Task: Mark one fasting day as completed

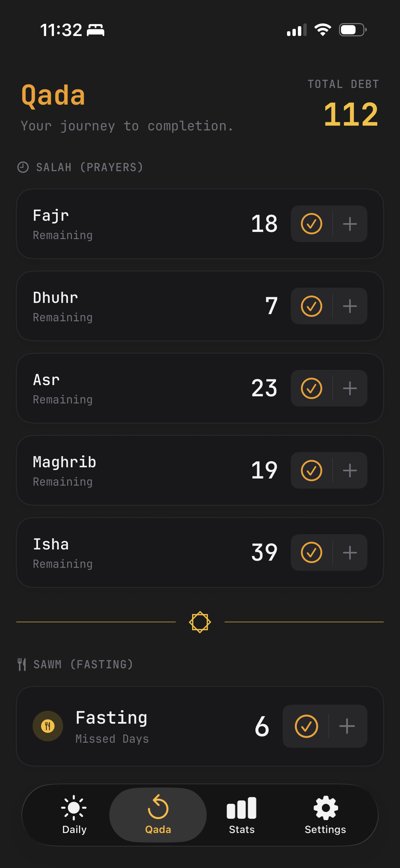Action: (x=306, y=726)
